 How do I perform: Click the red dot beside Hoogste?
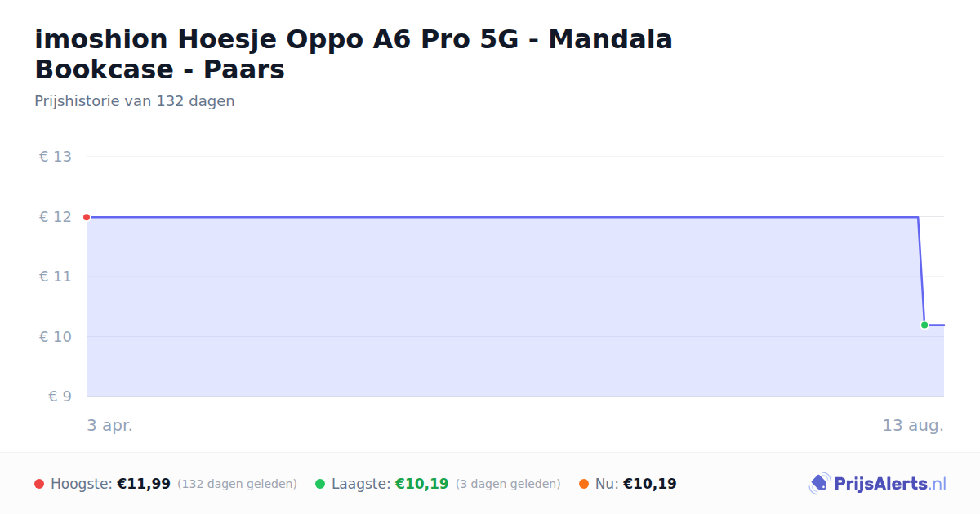tap(39, 484)
